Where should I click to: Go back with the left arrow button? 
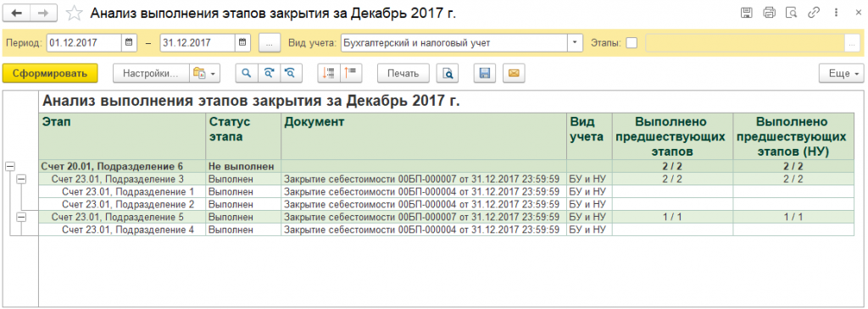pyautogui.click(x=16, y=13)
